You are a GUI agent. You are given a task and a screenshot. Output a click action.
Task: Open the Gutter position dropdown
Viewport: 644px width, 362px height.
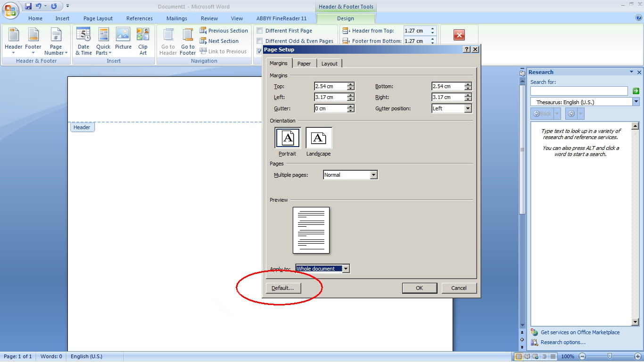(x=468, y=108)
